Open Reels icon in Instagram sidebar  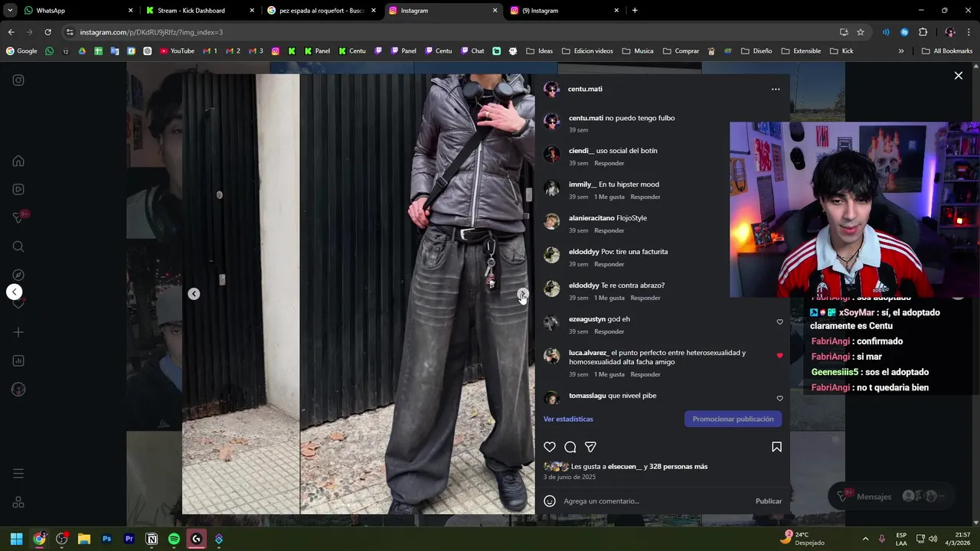point(18,189)
